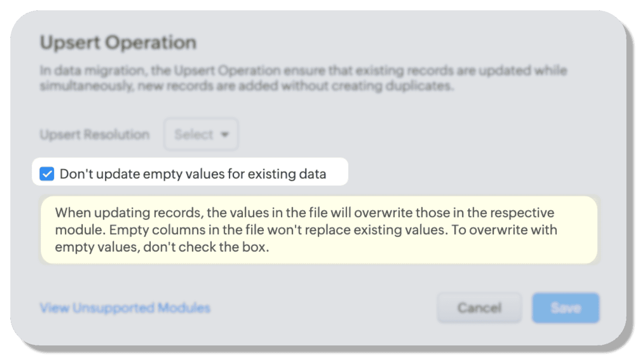The width and height of the screenshot is (644, 363).
Task: Click the blue checkmark icon
Action: coord(47,174)
